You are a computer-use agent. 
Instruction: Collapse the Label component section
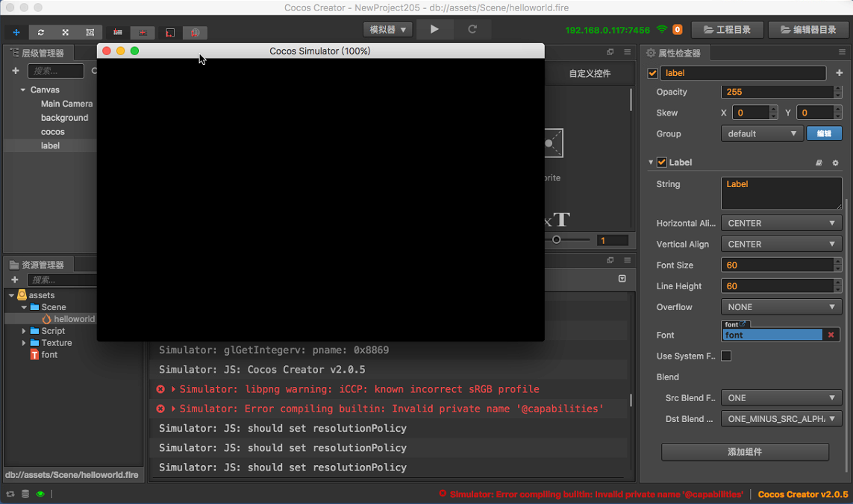[651, 163]
